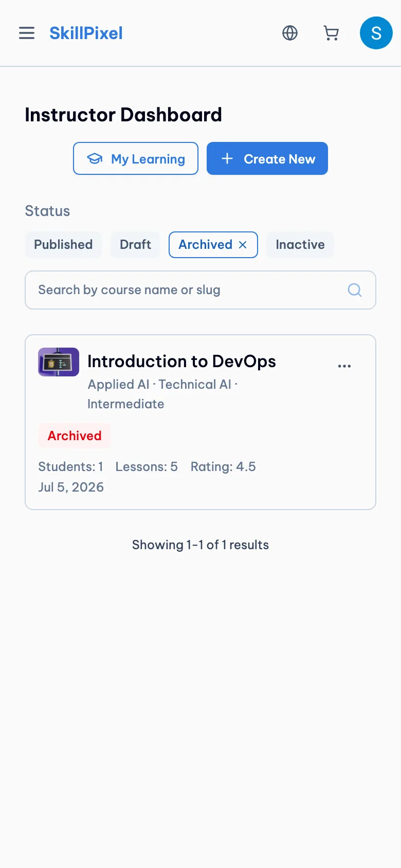The height and width of the screenshot is (868, 401).
Task: Click the graduation cap icon in My Learning
Action: point(95,158)
